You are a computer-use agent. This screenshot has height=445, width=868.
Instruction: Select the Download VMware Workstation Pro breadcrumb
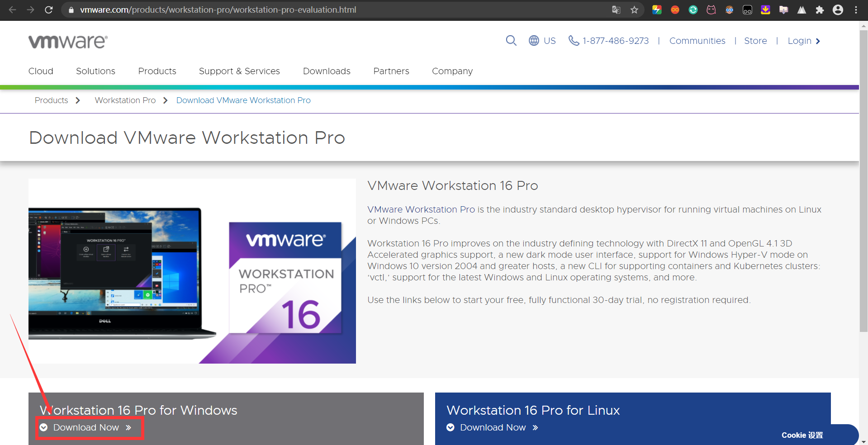243,100
